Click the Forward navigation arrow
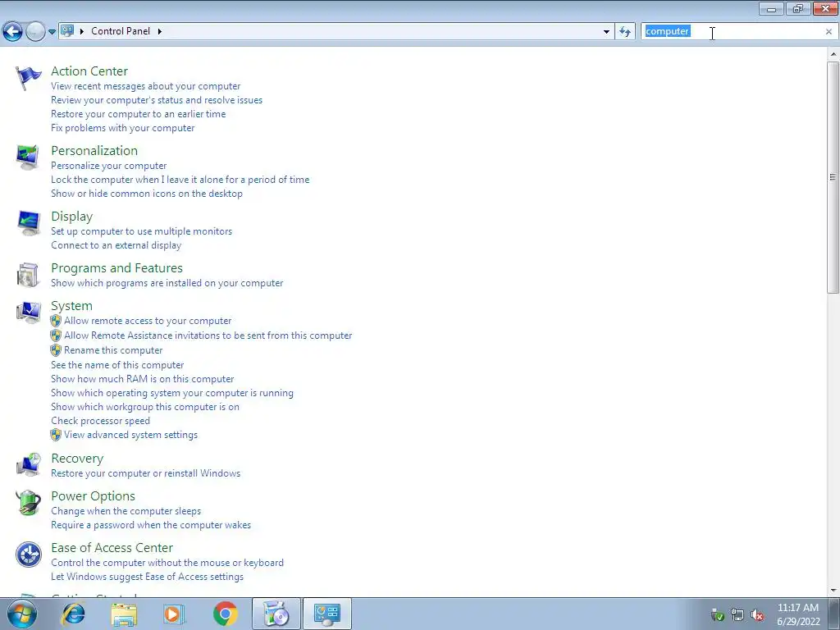This screenshot has height=630, width=840. [35, 32]
